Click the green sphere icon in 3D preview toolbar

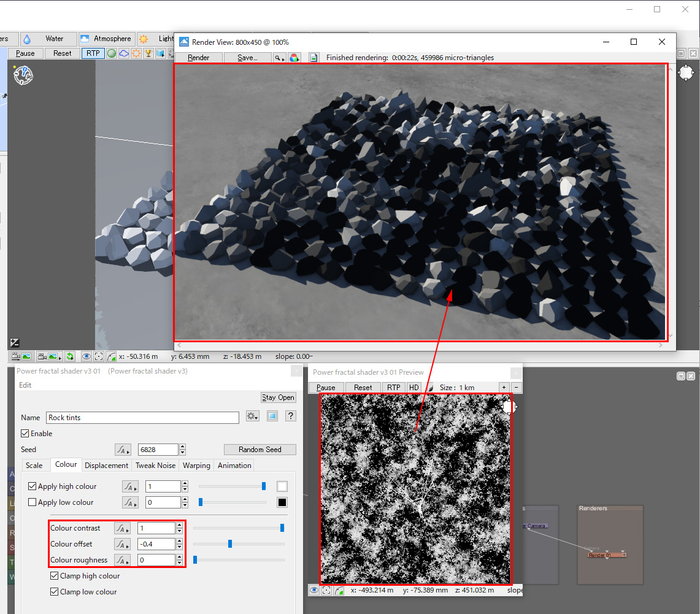click(112, 53)
